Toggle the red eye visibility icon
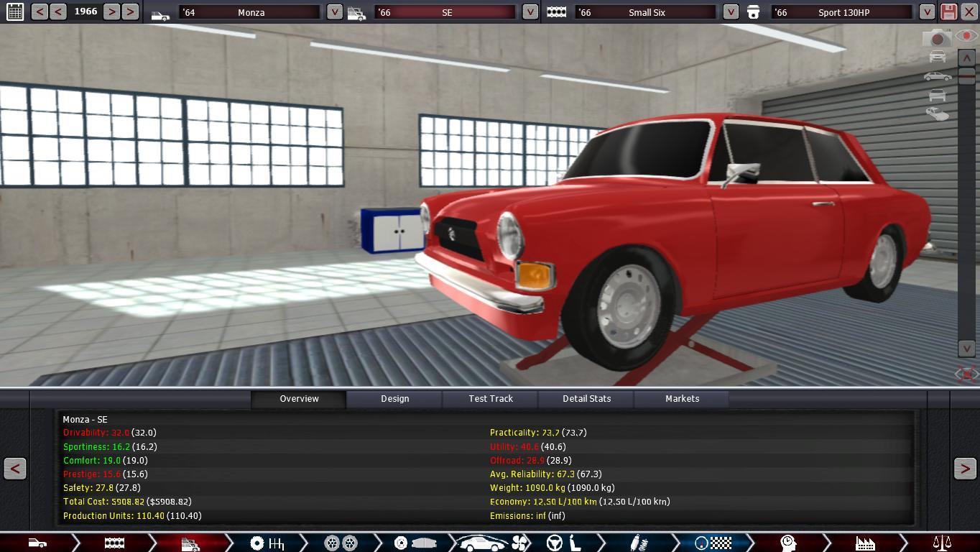 (966, 36)
